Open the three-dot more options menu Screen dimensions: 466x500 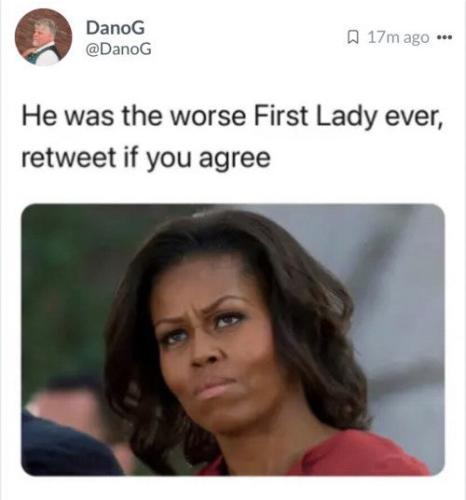444,37
